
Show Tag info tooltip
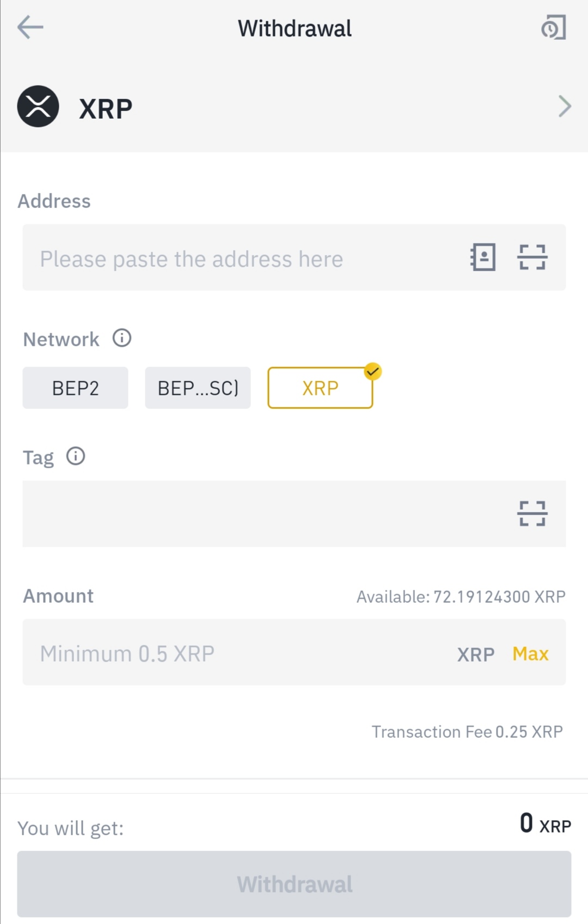coord(76,456)
